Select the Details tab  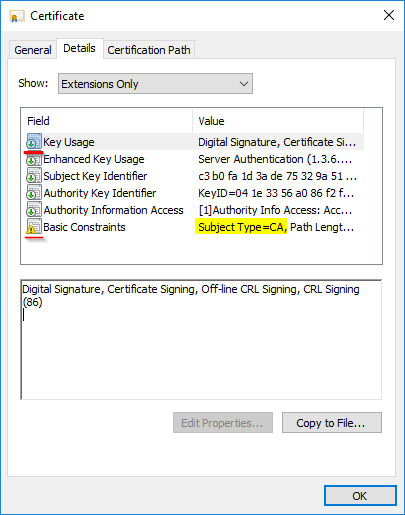[79, 48]
